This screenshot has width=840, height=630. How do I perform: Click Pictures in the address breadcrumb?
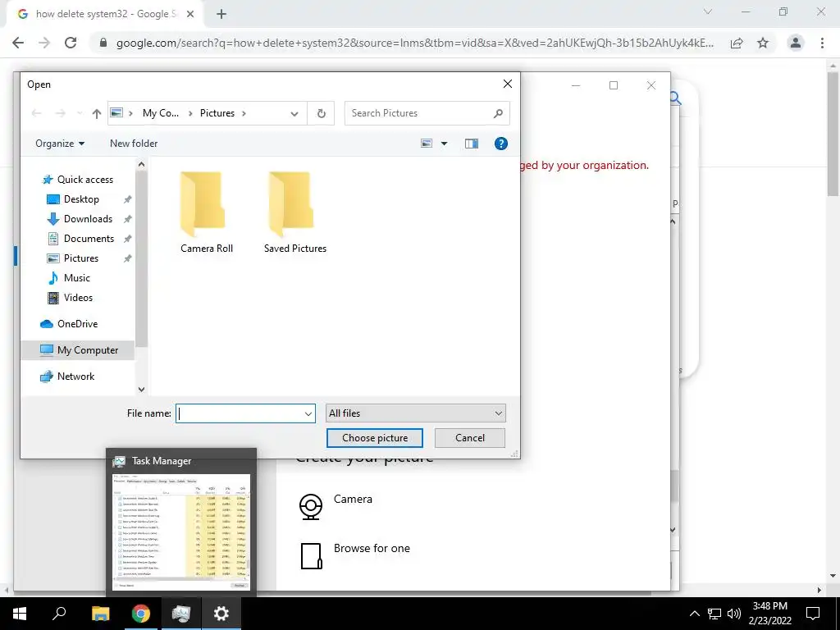point(217,113)
